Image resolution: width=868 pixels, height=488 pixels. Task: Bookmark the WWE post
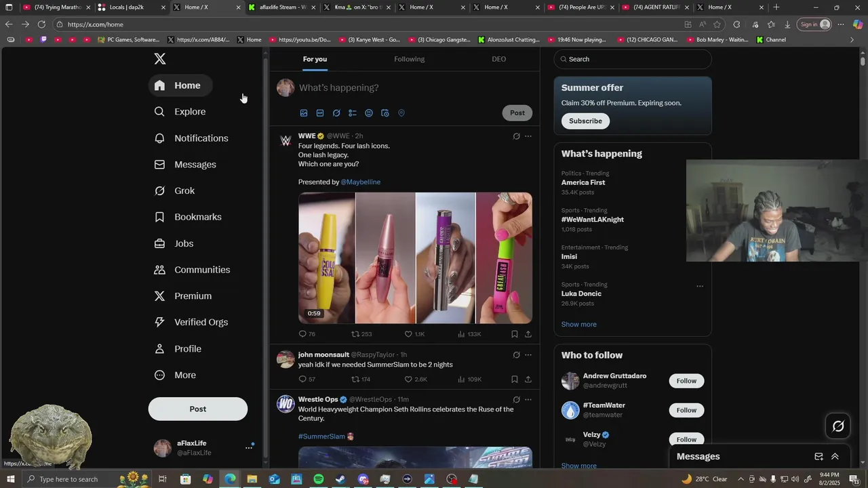coord(515,334)
